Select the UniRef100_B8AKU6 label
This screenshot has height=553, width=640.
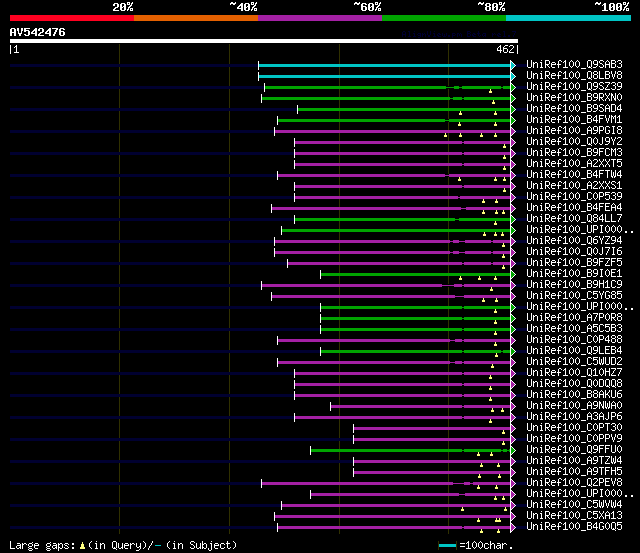pos(574,395)
